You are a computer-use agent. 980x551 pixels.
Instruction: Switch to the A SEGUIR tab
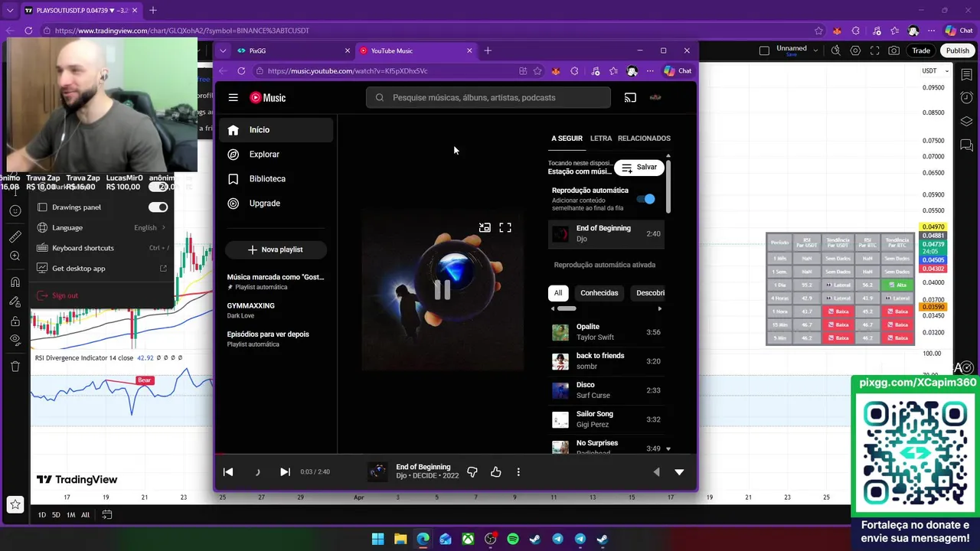tap(567, 139)
